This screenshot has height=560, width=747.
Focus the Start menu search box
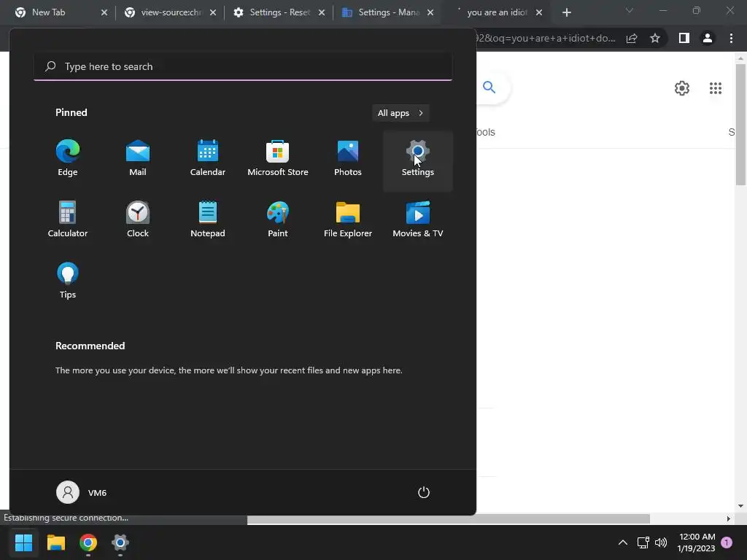click(243, 66)
